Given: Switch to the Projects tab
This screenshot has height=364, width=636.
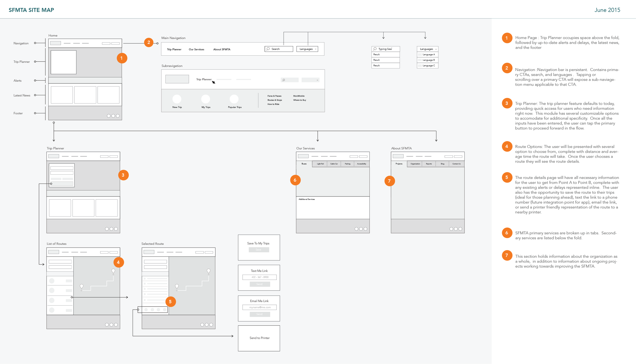Looking at the screenshot, I should (x=399, y=164).
